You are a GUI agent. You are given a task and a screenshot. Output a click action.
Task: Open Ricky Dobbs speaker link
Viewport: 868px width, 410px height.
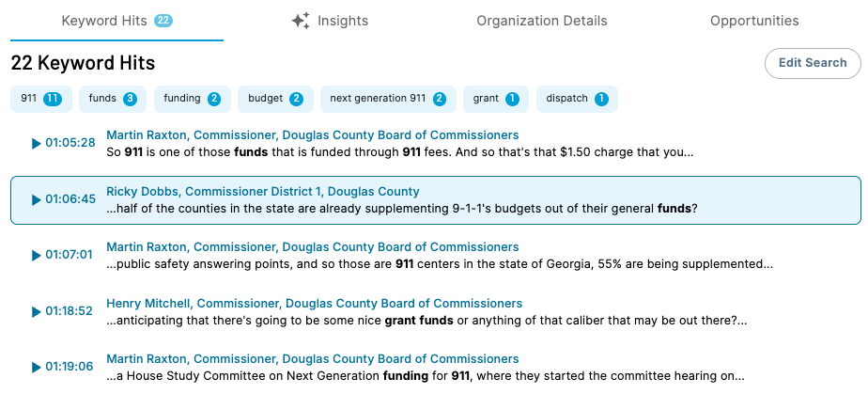(x=263, y=192)
